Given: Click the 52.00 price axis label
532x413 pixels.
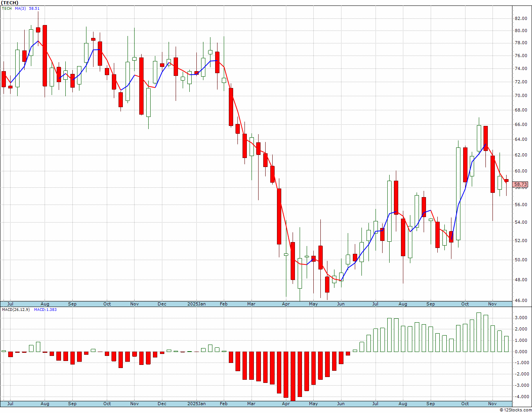Looking at the screenshot, I should pyautogui.click(x=520, y=241).
